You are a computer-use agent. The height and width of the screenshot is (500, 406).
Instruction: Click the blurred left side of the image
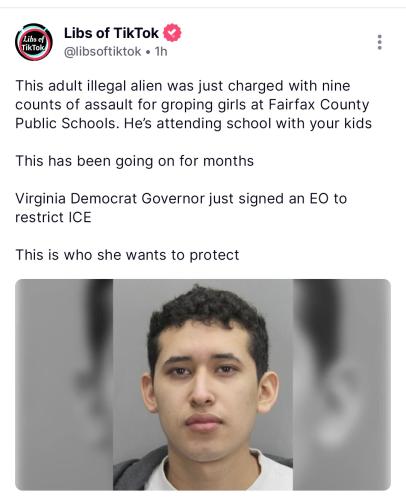pyautogui.click(x=64, y=384)
